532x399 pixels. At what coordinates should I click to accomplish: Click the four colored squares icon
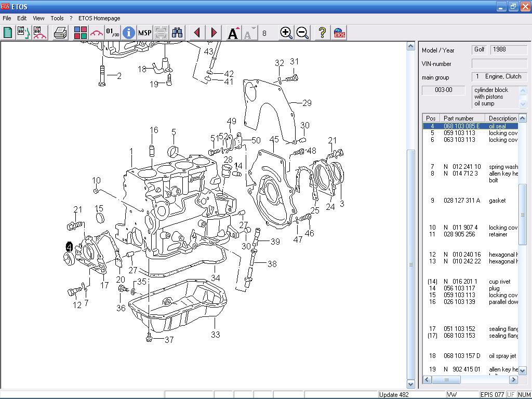tap(81, 33)
